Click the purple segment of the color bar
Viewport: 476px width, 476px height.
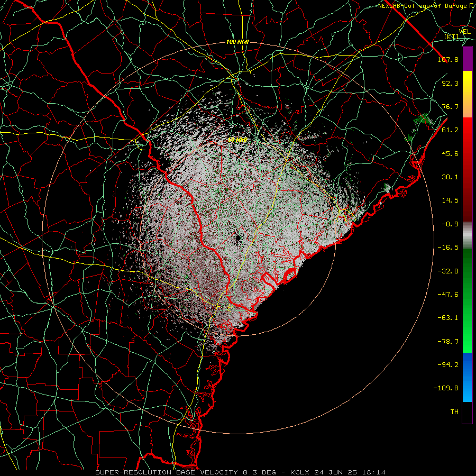[x=467, y=59]
